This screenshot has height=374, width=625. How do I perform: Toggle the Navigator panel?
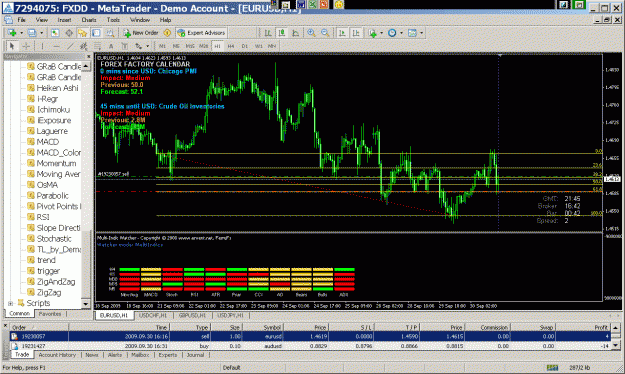coord(83,33)
